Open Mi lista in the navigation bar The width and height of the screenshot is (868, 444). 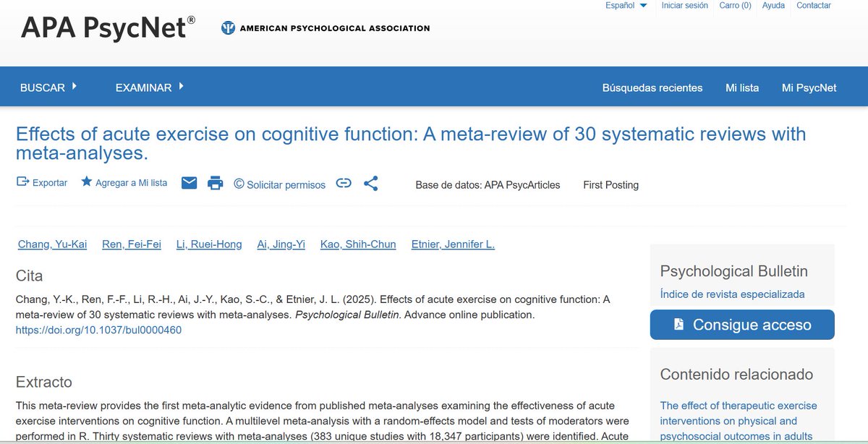pyautogui.click(x=742, y=87)
